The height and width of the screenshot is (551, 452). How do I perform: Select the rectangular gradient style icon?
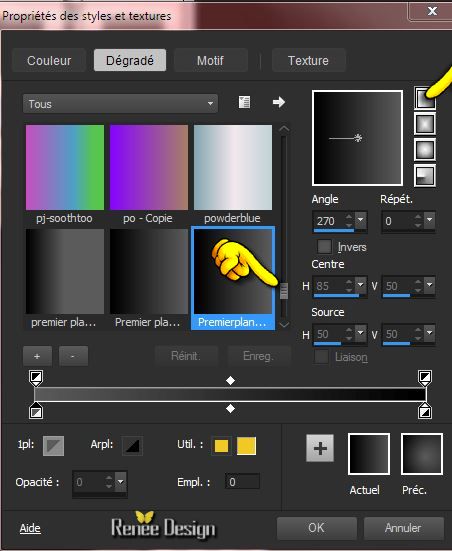click(x=425, y=124)
